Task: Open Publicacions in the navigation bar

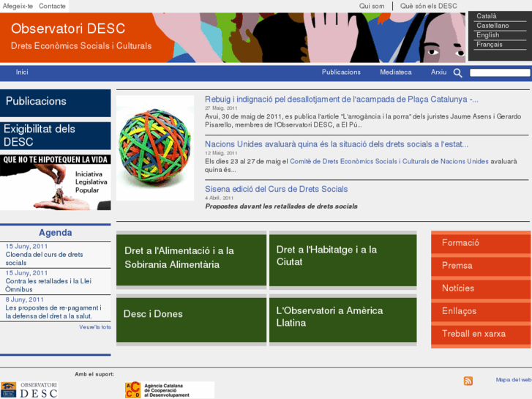Action: 341,72
